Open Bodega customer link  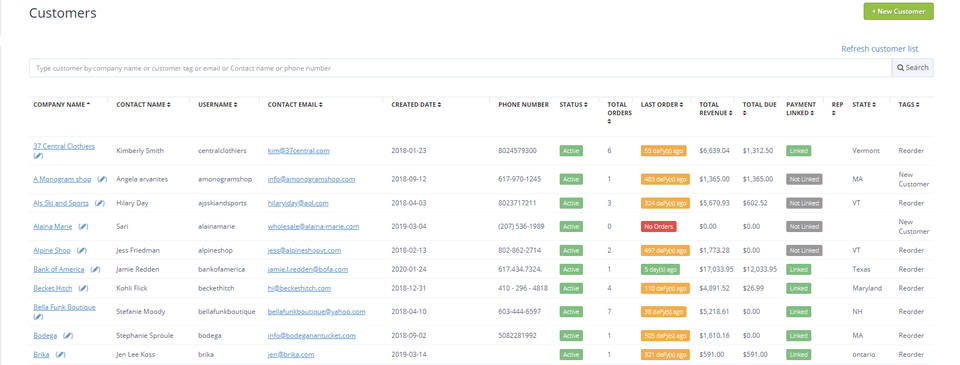[x=45, y=336]
